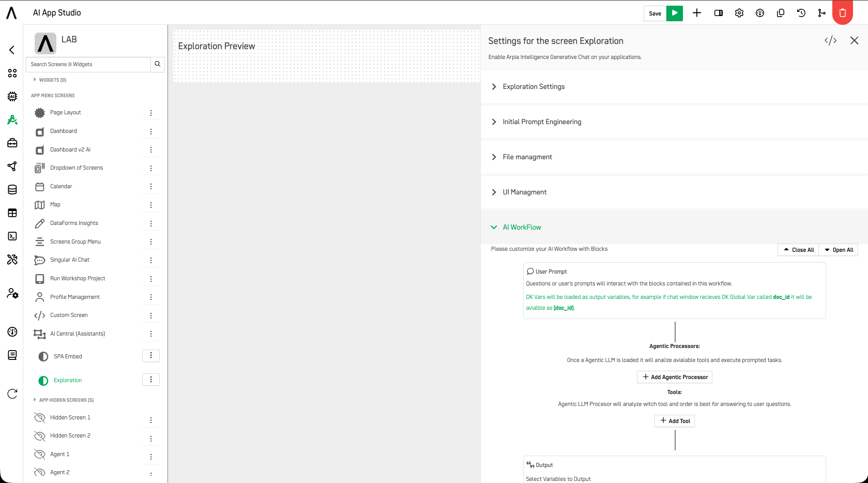Screen dimensions: 868x483
Task: Focus the Search Screens & Widgets field
Action: coord(88,64)
